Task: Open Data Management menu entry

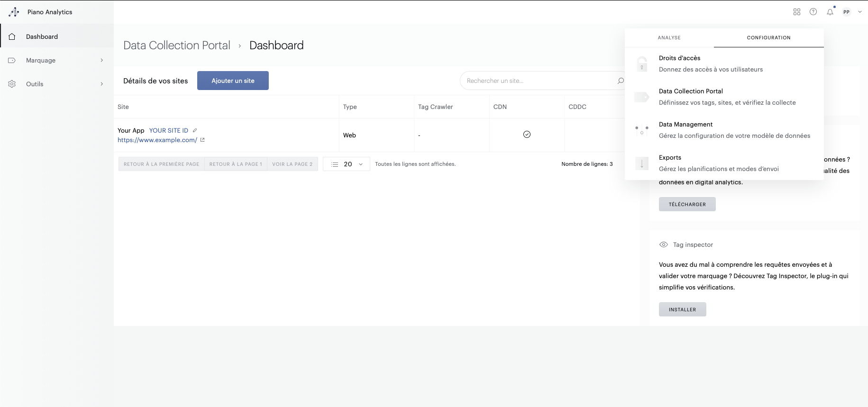Action: point(724,130)
